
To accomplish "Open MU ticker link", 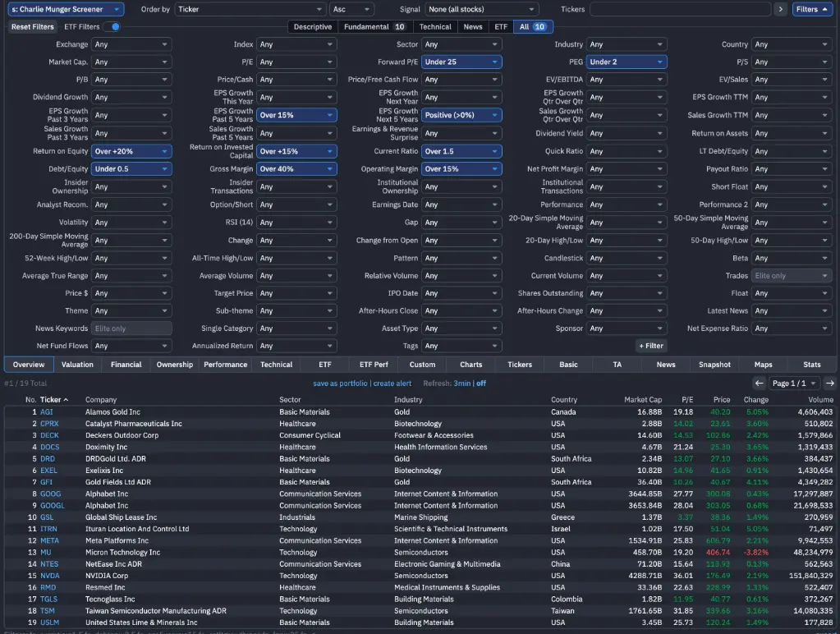I will (45, 552).
